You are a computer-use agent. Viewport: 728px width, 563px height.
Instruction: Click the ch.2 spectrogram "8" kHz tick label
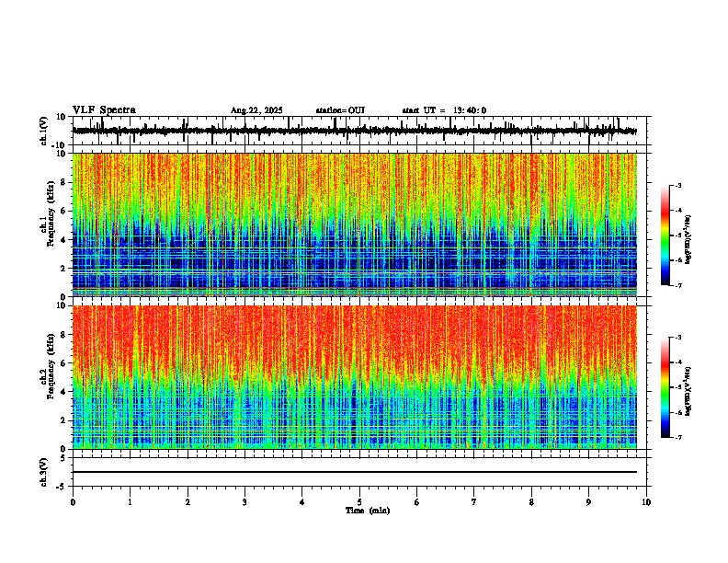tap(63, 335)
